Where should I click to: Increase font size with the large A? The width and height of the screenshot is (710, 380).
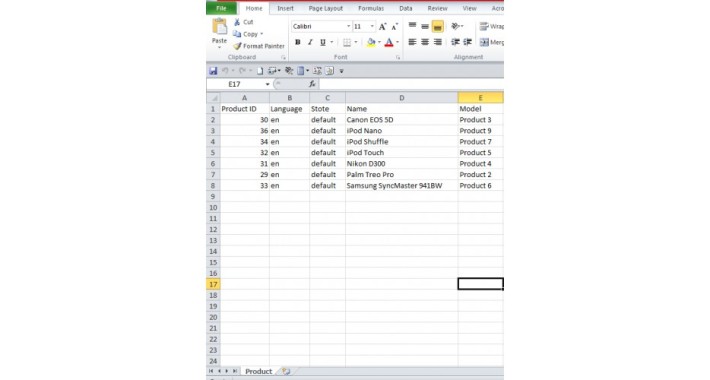coord(383,27)
